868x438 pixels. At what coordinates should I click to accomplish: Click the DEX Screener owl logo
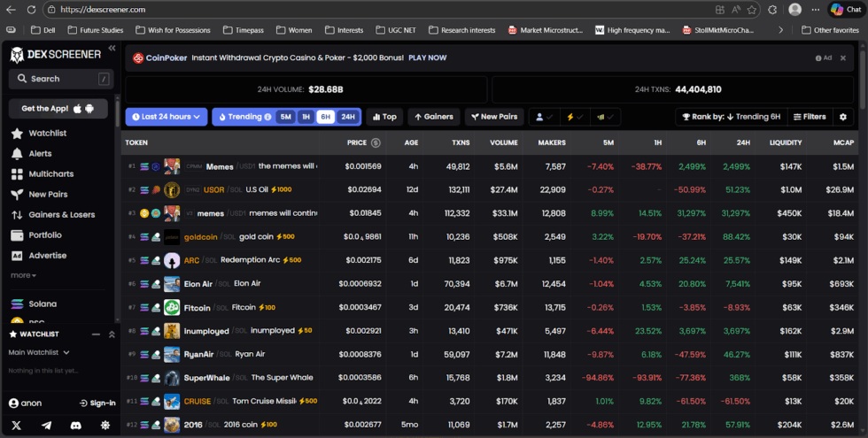point(17,55)
